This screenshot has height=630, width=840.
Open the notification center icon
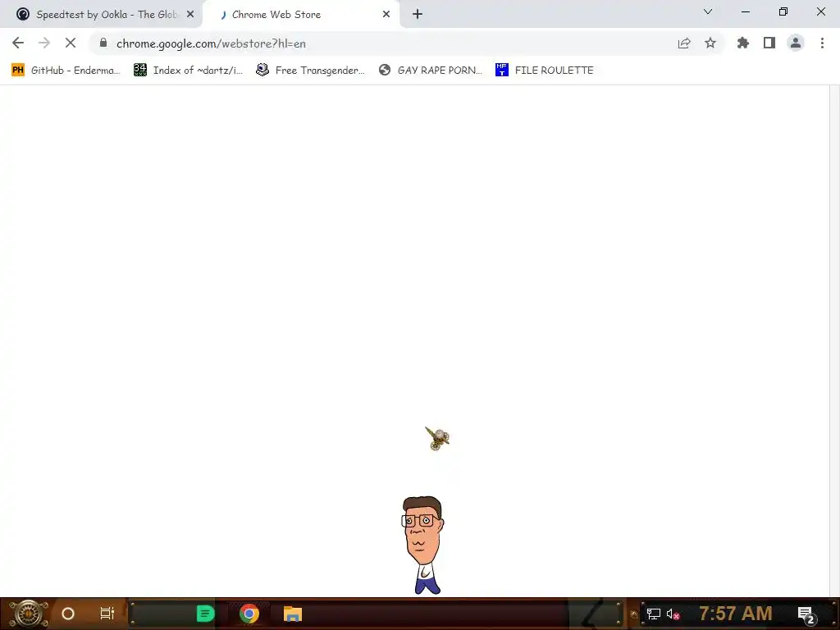807,614
